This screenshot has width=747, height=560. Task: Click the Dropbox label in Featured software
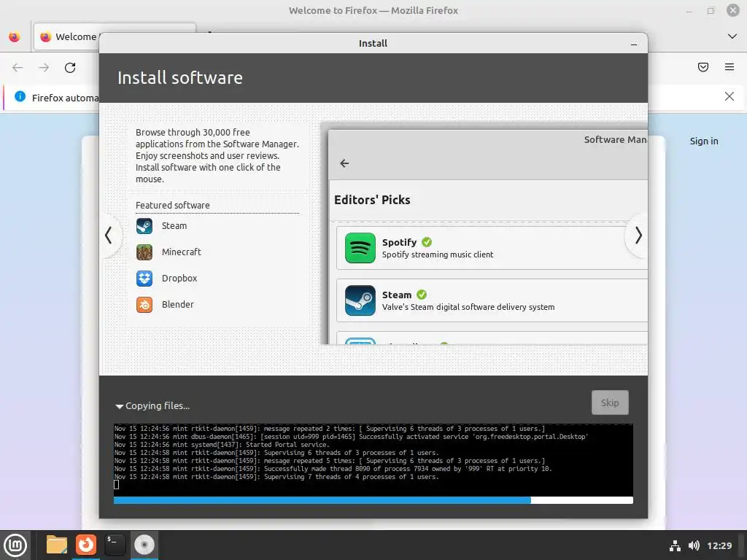pos(179,278)
